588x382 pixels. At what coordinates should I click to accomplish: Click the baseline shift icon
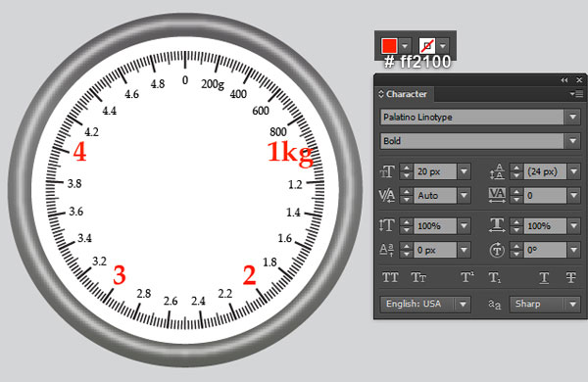pos(387,250)
